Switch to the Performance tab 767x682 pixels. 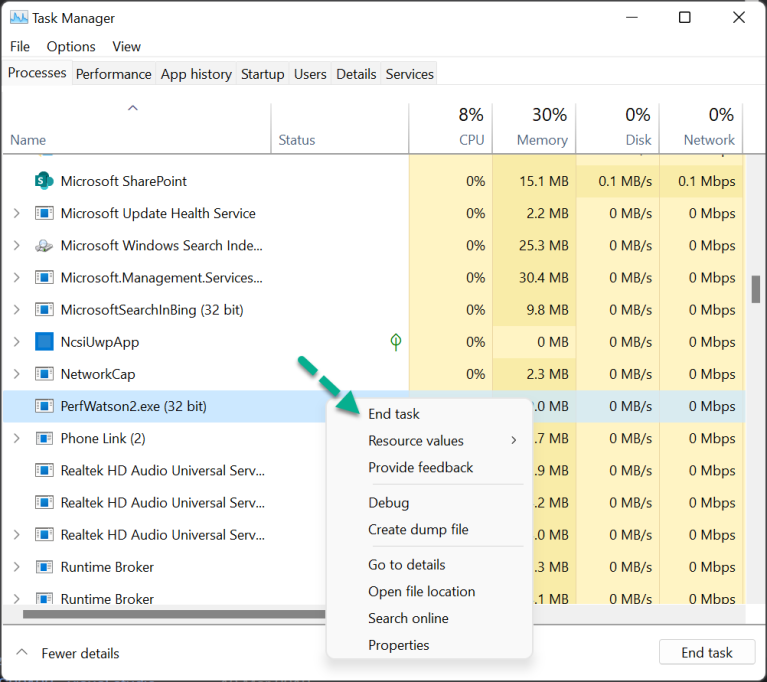tap(114, 74)
